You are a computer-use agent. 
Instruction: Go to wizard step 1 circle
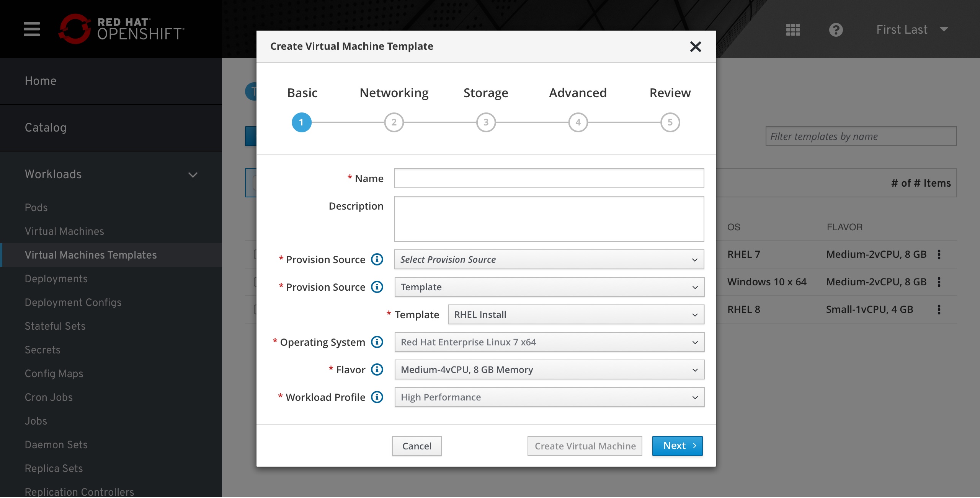click(302, 122)
